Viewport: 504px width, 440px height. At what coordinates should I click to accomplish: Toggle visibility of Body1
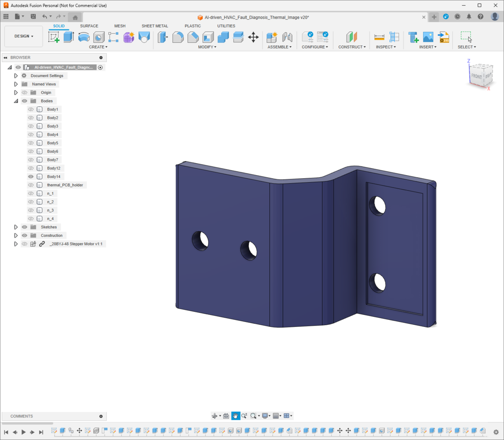point(31,110)
